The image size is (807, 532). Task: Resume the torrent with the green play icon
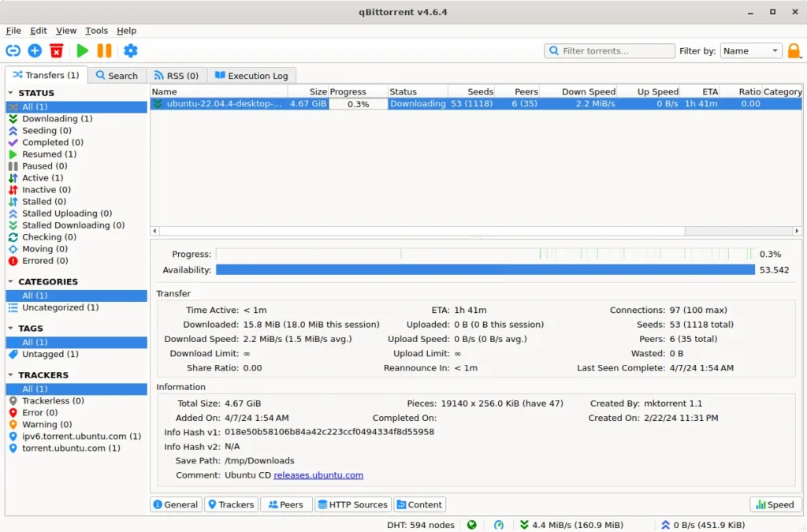click(x=82, y=50)
